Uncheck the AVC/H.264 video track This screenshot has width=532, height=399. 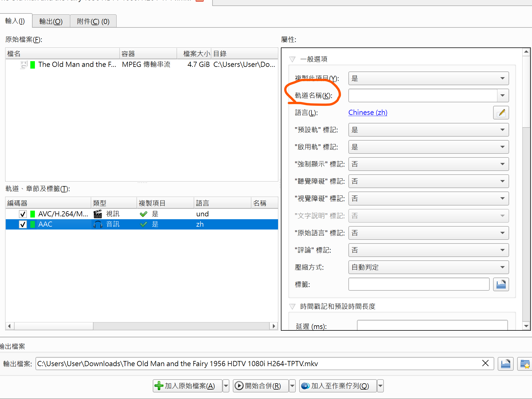tap(23, 214)
